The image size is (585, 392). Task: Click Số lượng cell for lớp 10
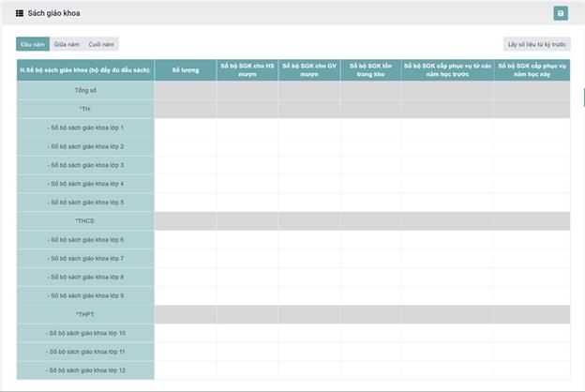(185, 333)
